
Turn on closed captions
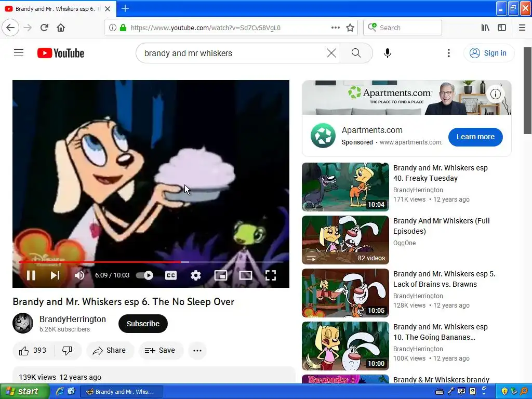tap(170, 275)
